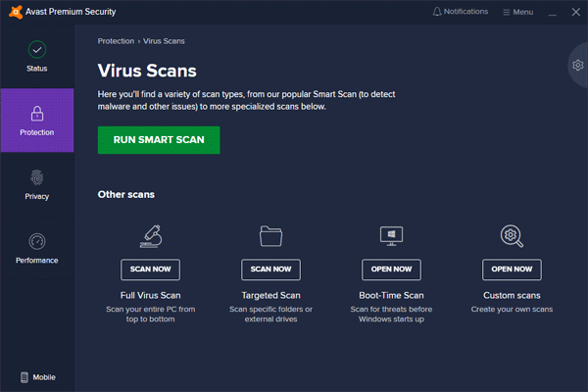This screenshot has width=588, height=392.
Task: Open the Status checkmark icon in sidebar
Action: [x=37, y=50]
